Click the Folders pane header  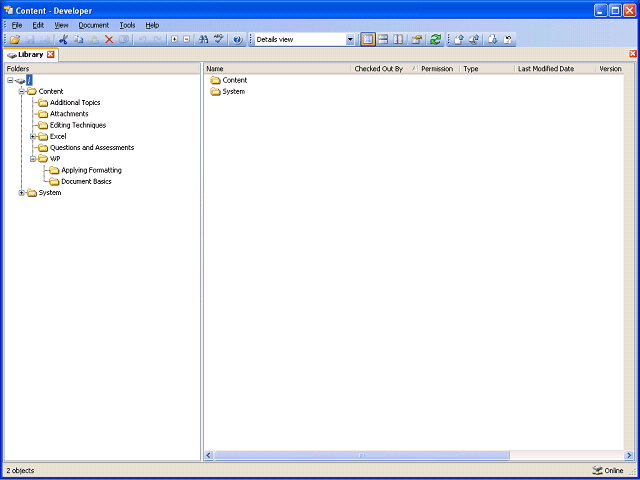(x=102, y=69)
